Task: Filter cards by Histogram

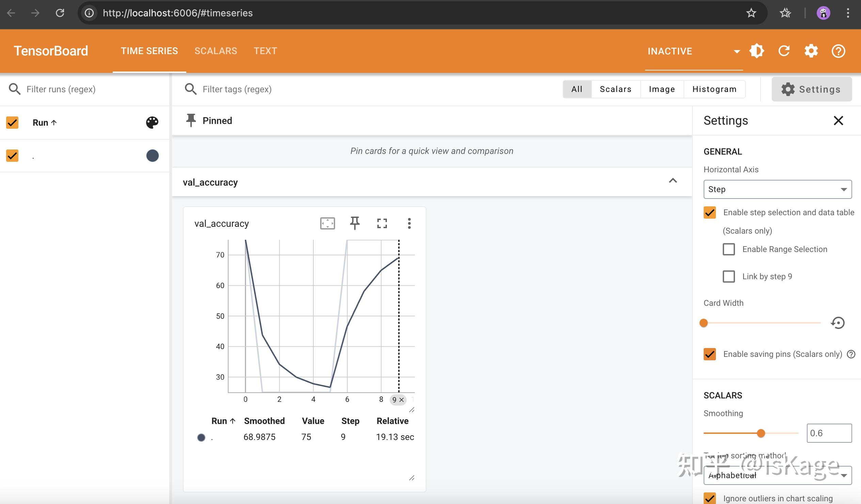Action: 714,89
